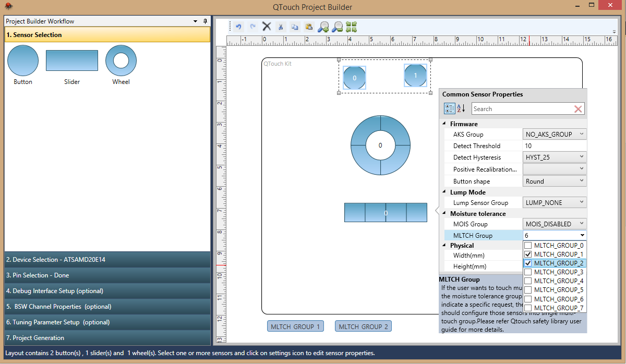626x364 pixels.
Task: Open the Lump Sensor Group dropdown
Action: point(555,202)
